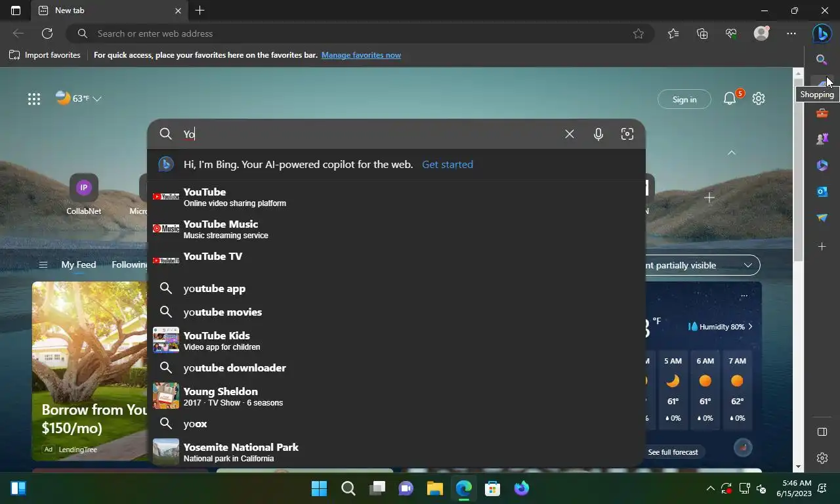Open the CollabNet quick link
This screenshot has width=840, height=504.
83,194
